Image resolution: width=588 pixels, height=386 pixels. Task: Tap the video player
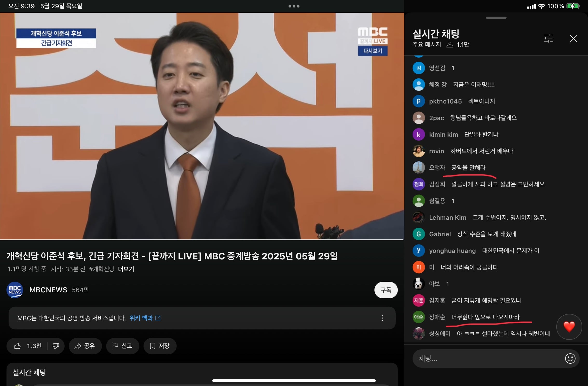(x=202, y=126)
